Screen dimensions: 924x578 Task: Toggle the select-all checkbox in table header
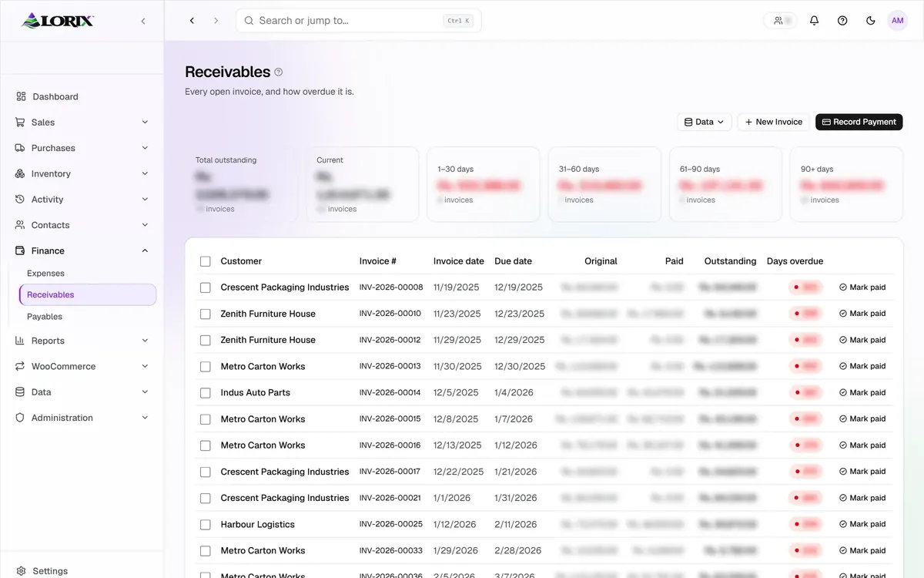[206, 261]
